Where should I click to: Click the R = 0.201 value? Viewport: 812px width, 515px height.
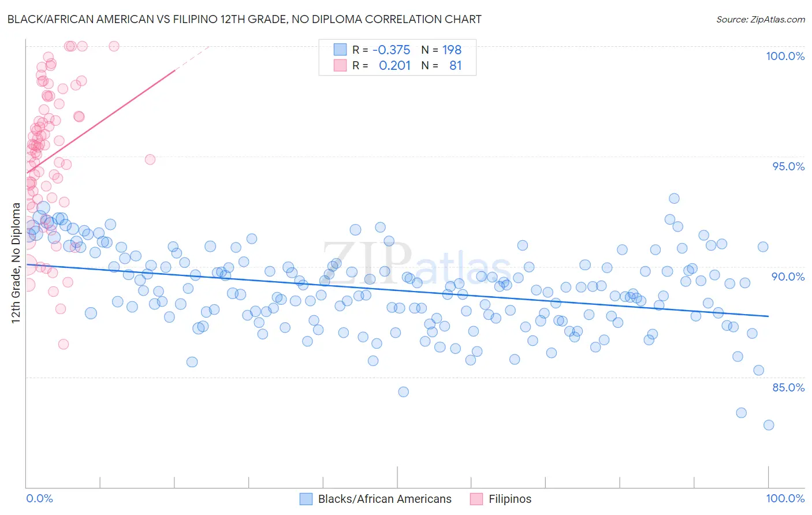(381, 65)
